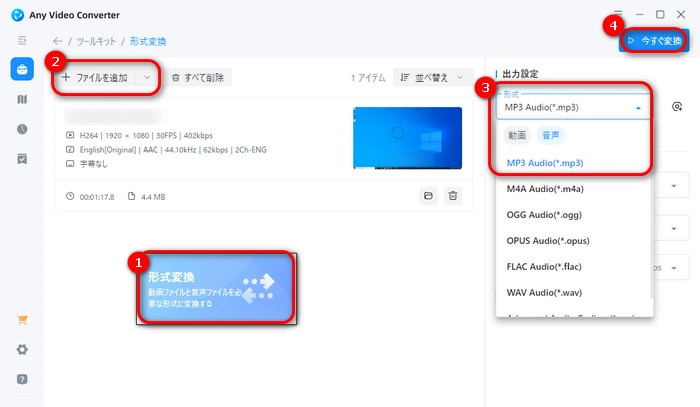Switch to the 音声 tab
The height and width of the screenshot is (407, 700).
click(550, 135)
